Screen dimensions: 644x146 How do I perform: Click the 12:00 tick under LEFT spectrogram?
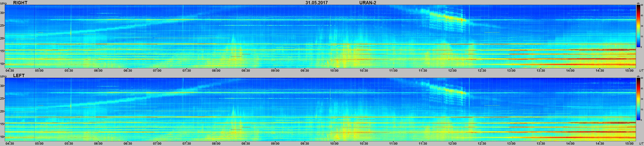point(452,144)
